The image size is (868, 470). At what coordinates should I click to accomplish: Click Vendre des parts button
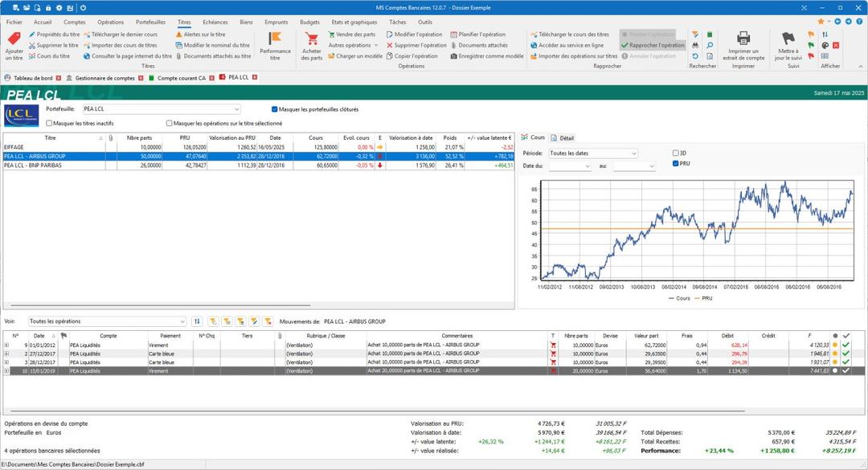(351, 35)
